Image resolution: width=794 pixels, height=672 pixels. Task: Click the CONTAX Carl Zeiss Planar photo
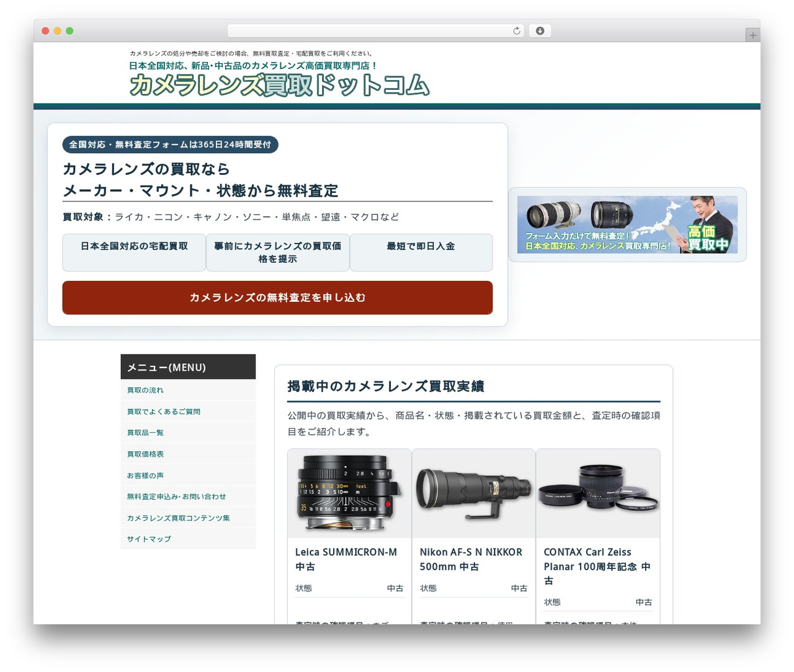click(598, 493)
